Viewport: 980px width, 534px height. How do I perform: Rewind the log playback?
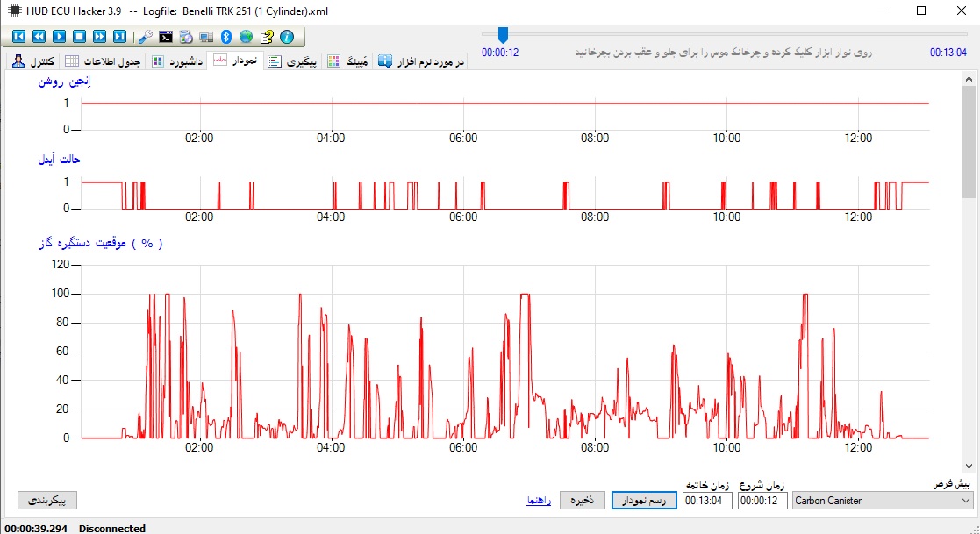coord(39,37)
